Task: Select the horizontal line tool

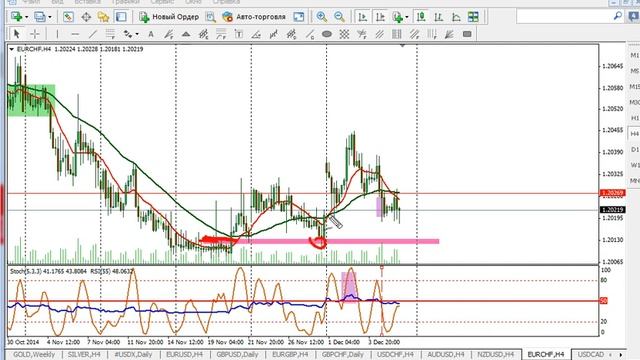Action: pyautogui.click(x=75, y=34)
